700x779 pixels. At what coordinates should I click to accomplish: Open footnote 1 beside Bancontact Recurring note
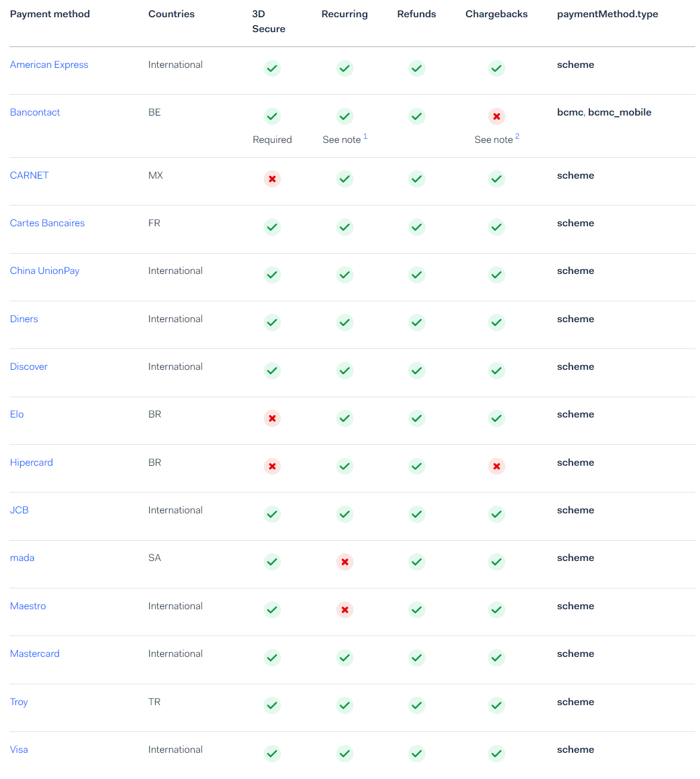pyautogui.click(x=365, y=137)
